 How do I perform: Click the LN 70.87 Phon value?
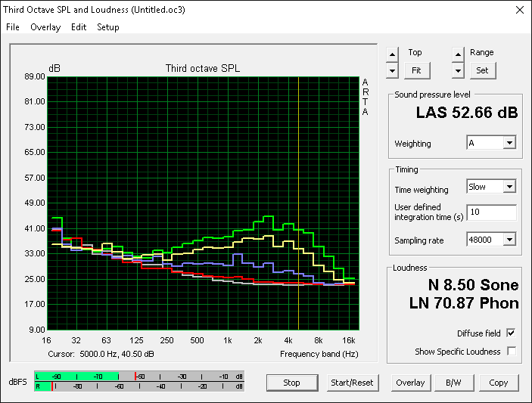pyautogui.click(x=464, y=303)
